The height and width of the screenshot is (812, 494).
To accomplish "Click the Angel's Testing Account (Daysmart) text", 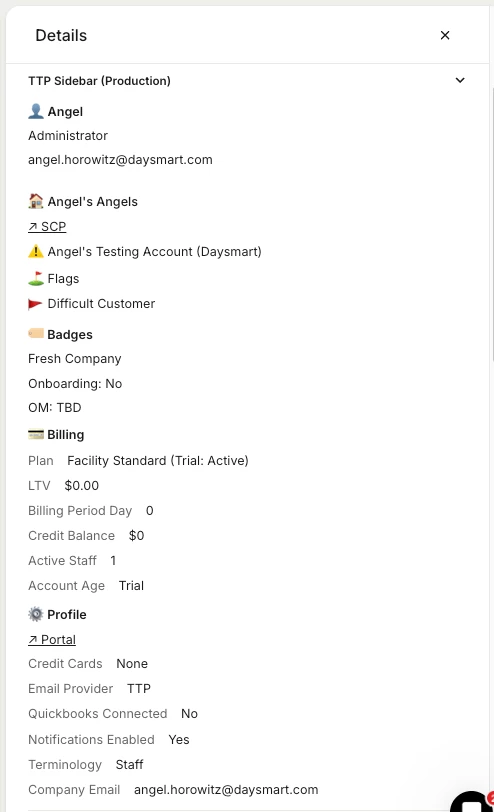I will (154, 252).
